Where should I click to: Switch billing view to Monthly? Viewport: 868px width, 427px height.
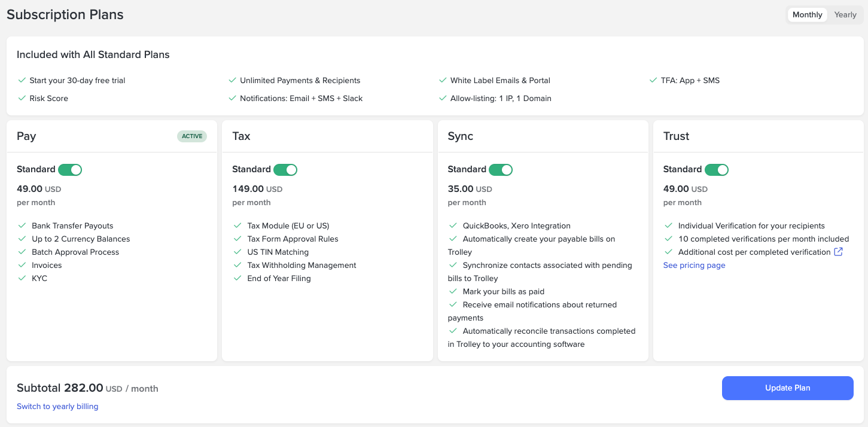pyautogui.click(x=807, y=15)
